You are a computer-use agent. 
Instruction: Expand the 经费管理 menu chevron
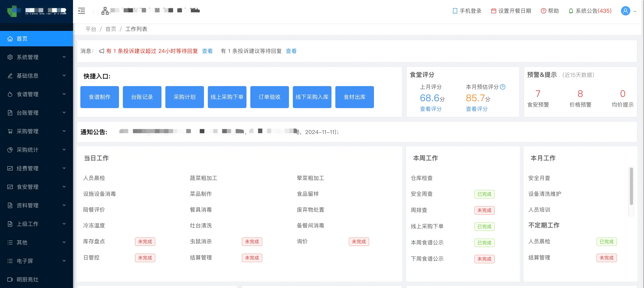pos(64,168)
